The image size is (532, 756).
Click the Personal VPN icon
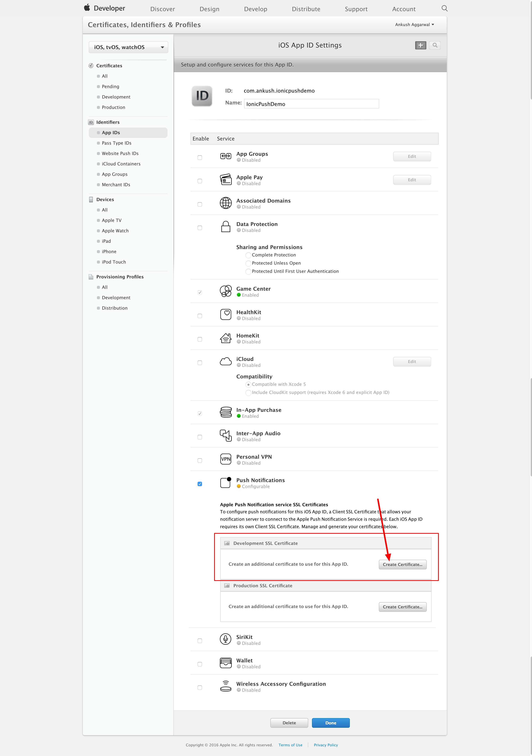point(226,459)
